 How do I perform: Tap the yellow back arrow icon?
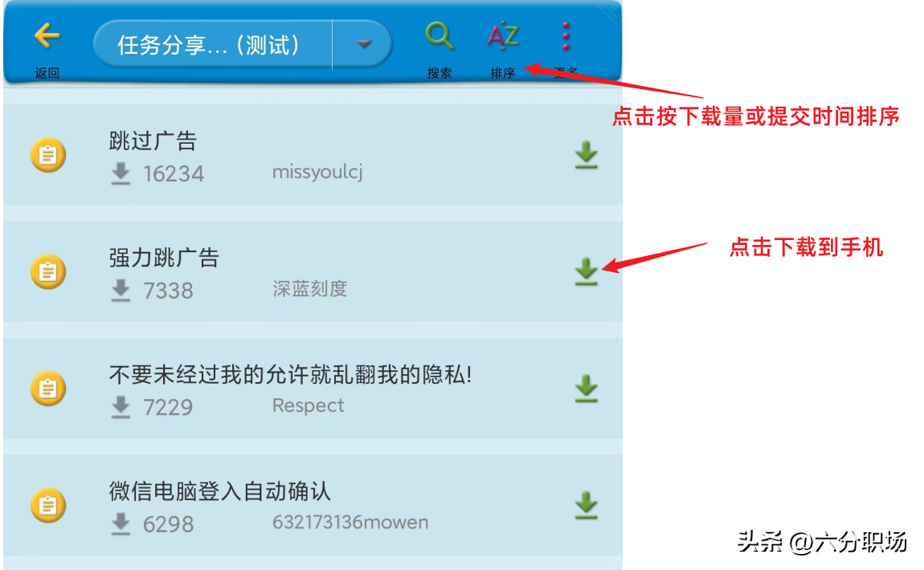click(47, 36)
